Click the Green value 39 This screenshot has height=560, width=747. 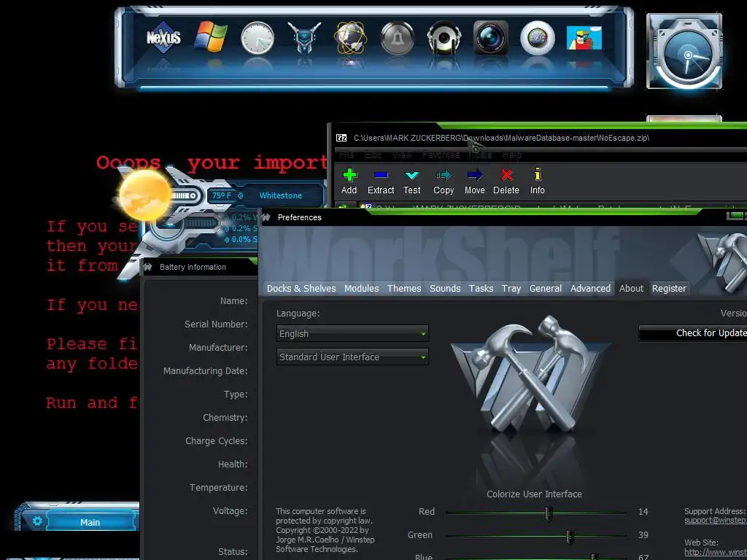pos(643,534)
